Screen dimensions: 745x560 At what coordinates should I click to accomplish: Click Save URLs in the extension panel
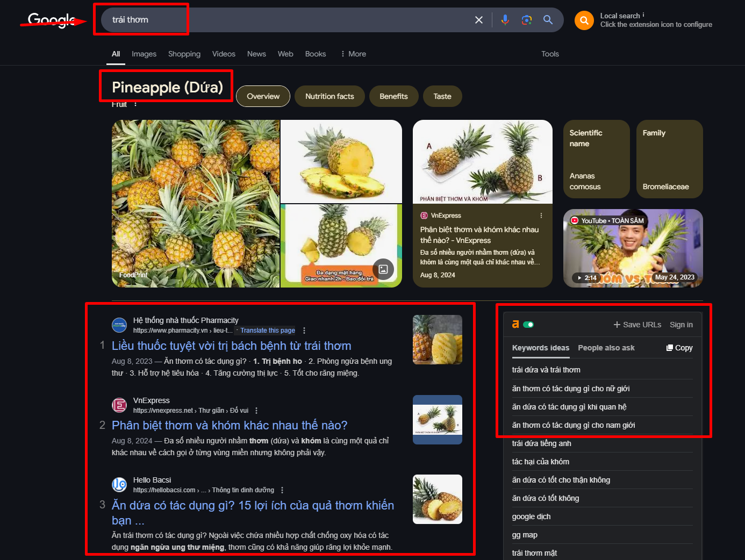tap(637, 325)
